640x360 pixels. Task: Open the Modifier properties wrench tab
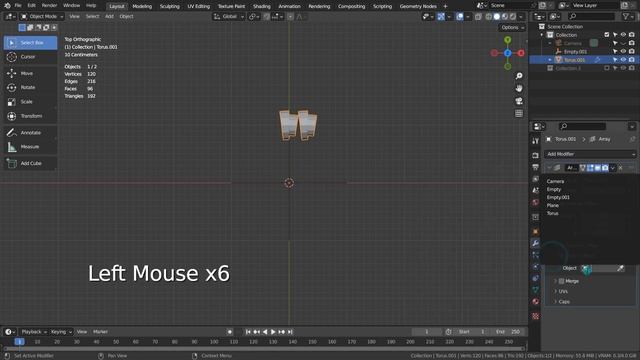coord(536,243)
